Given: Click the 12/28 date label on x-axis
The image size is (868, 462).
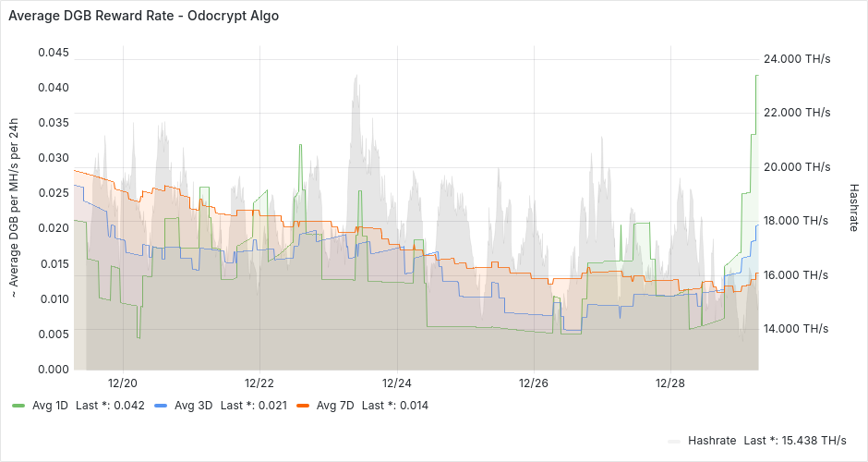Looking at the screenshot, I should click(x=670, y=383).
